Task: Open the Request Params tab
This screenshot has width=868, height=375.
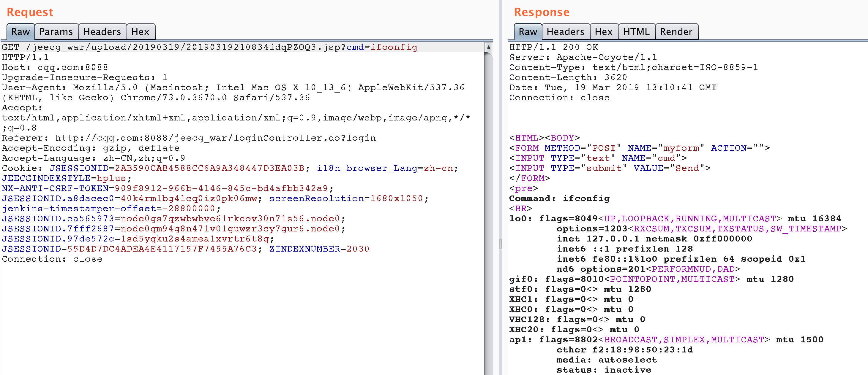Action: pos(56,32)
